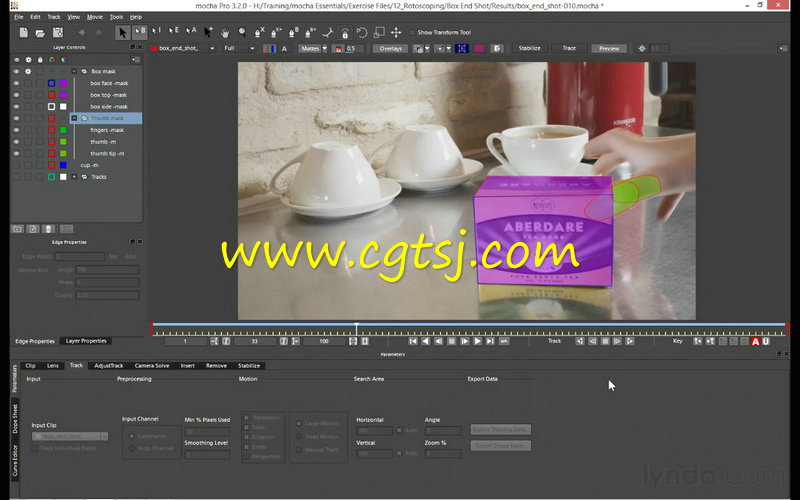
Task: Hide the Box mask group layer
Action: [16, 71]
